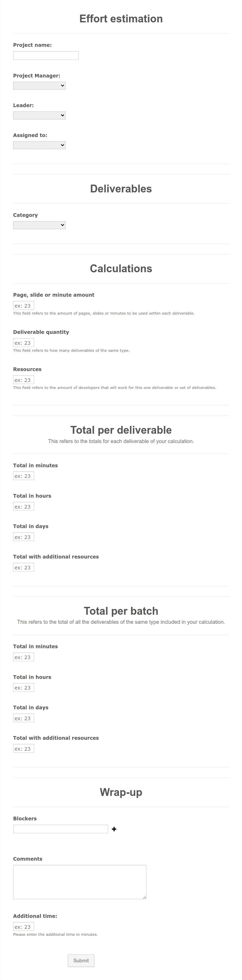Open the Assigned to dropdown

click(x=39, y=145)
